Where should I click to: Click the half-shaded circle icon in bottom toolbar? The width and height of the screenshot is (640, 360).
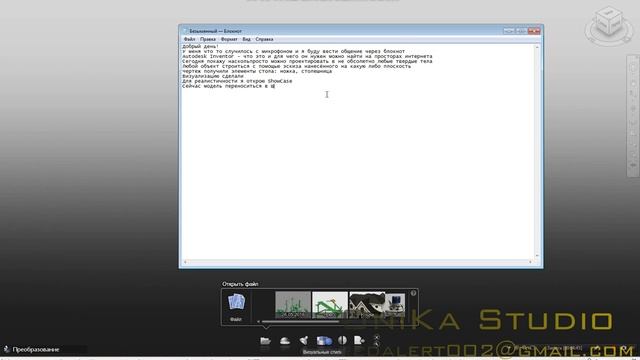pos(342,340)
